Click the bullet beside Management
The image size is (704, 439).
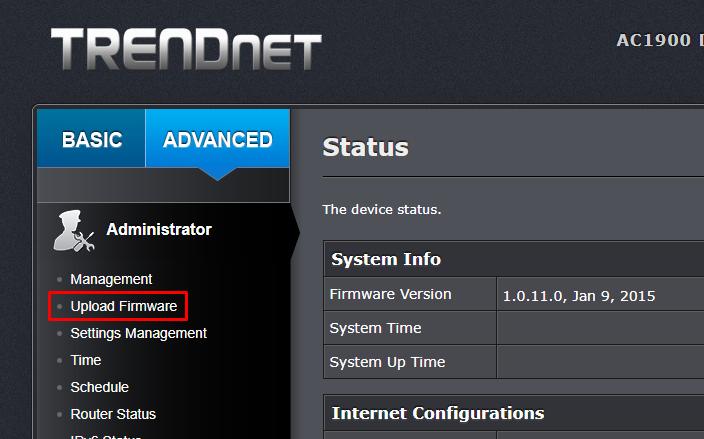click(60, 280)
